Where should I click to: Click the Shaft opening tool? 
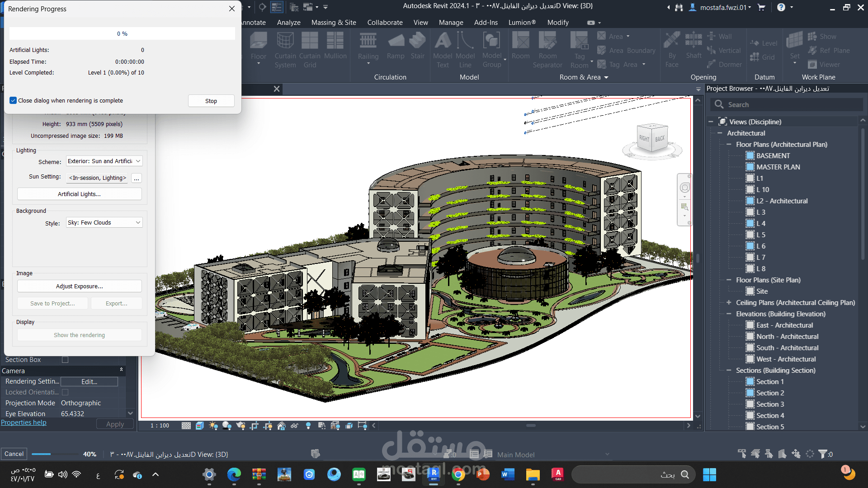coord(693,46)
